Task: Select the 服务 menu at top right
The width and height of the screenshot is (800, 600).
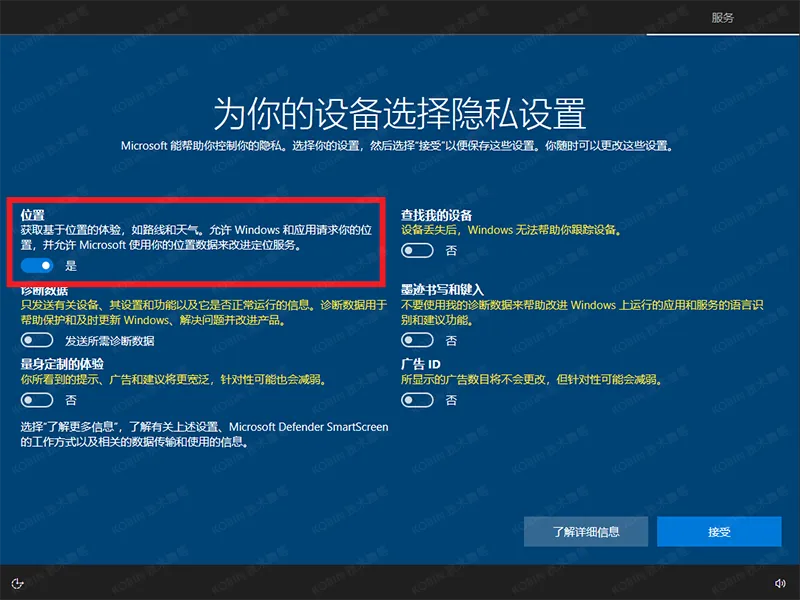Action: [x=723, y=16]
